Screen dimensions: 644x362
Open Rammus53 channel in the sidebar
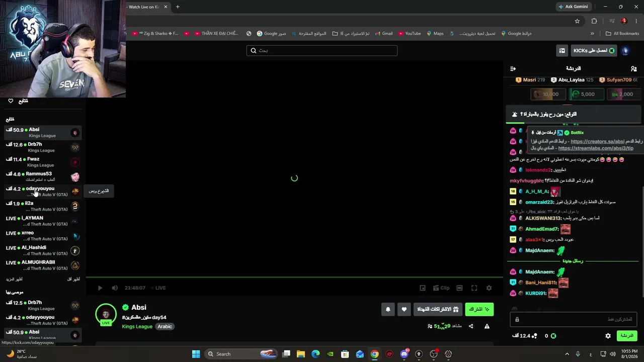click(43, 176)
